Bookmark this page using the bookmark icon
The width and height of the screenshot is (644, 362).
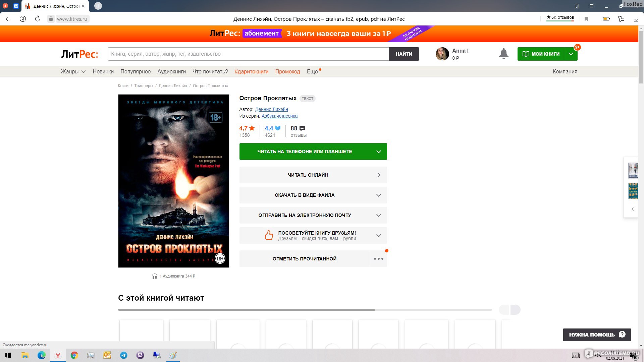(x=586, y=19)
